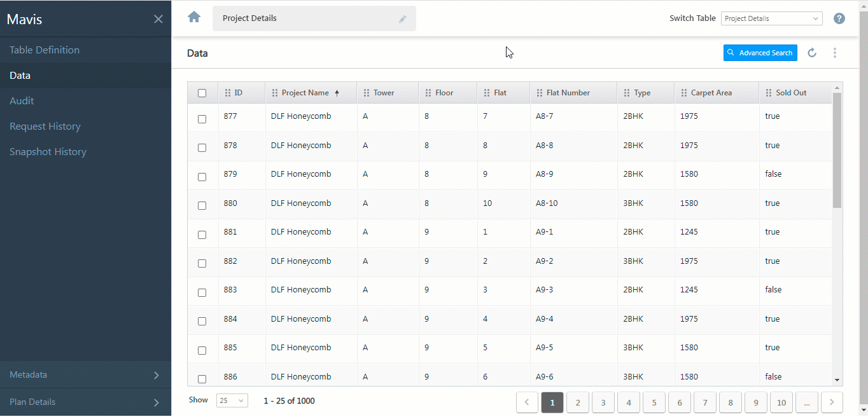The image size is (868, 417).
Task: Open the help question mark icon
Action: (x=839, y=18)
